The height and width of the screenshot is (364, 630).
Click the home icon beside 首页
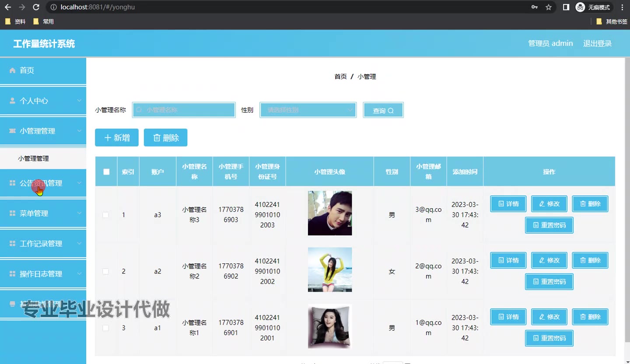tap(12, 70)
